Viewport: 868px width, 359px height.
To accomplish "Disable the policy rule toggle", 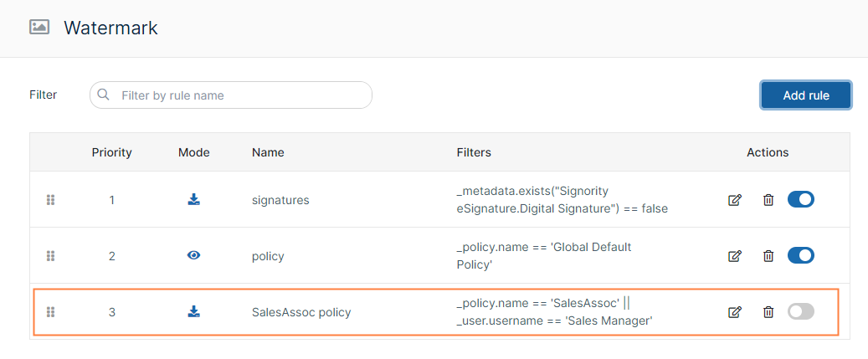I will [x=800, y=255].
